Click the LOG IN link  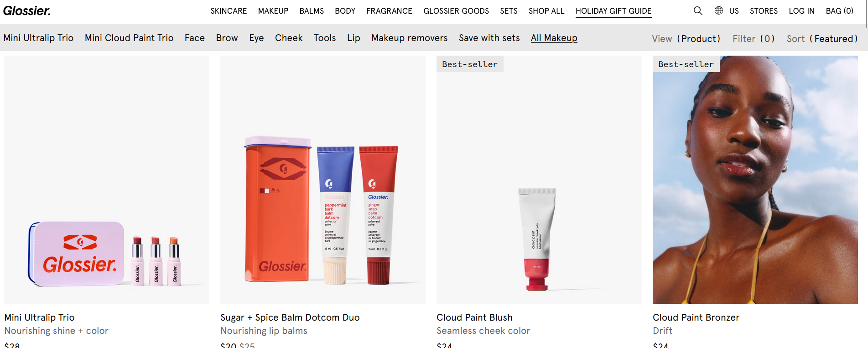[801, 11]
